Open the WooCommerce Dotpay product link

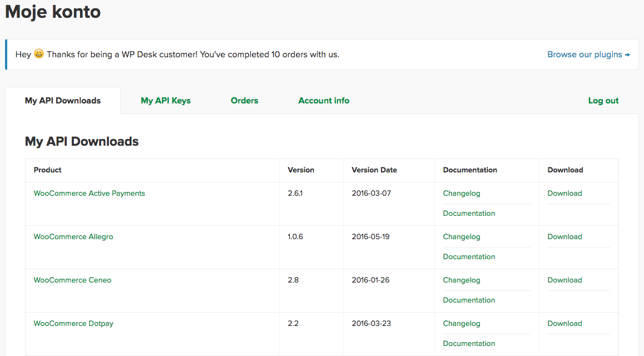[x=73, y=324]
